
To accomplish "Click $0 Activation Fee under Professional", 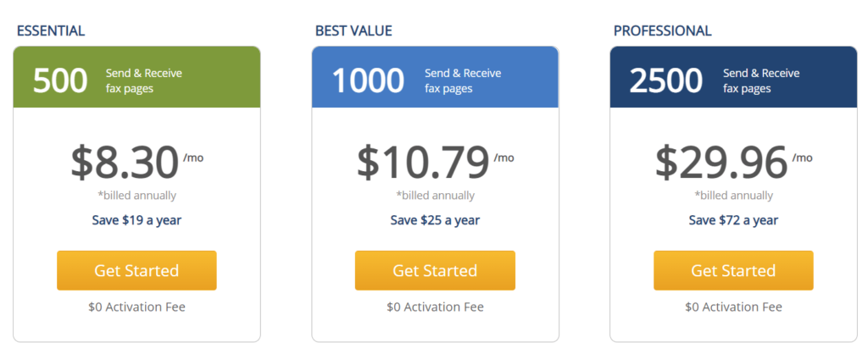I will pos(733,307).
